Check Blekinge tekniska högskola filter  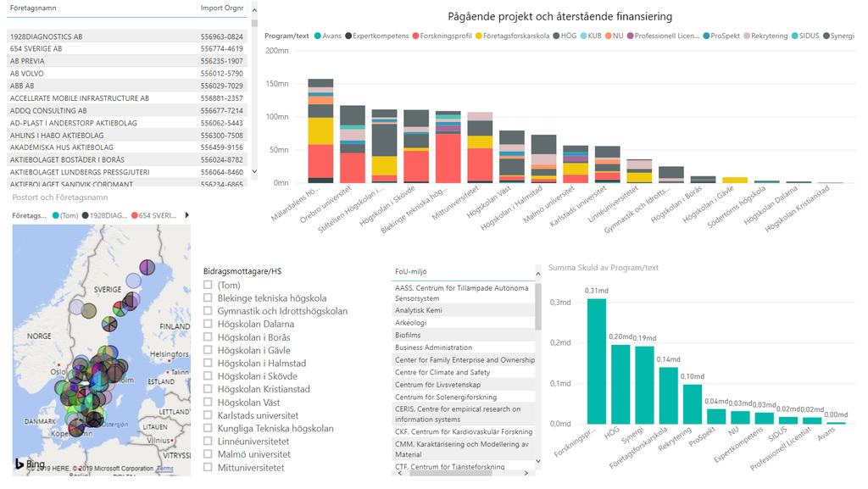point(208,298)
